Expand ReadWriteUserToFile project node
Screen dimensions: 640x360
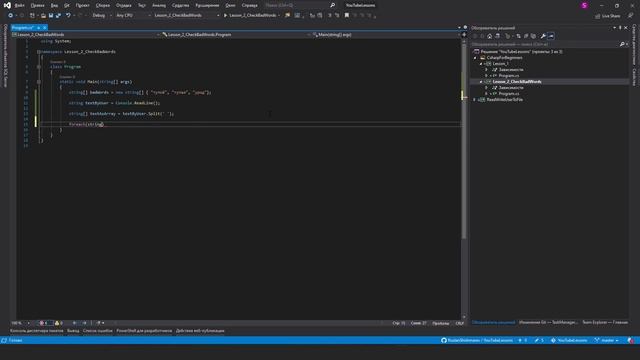(x=475, y=100)
